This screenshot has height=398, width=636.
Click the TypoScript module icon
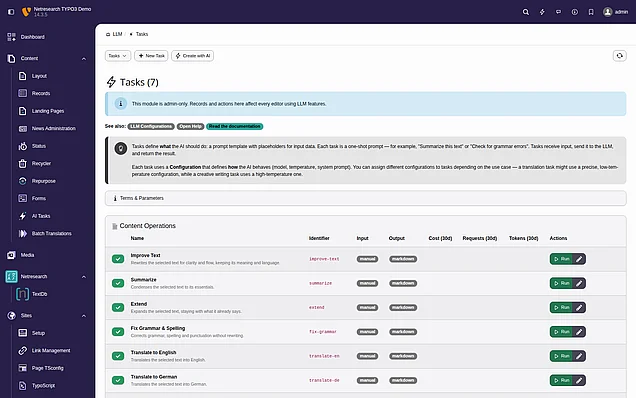click(x=23, y=385)
